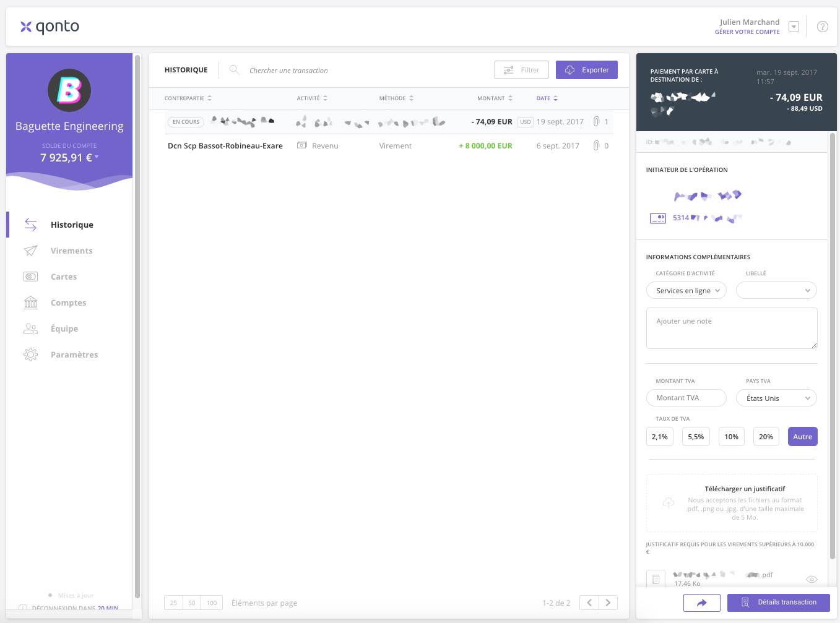Click the Télécharger un justificatif upload area

[x=732, y=503]
